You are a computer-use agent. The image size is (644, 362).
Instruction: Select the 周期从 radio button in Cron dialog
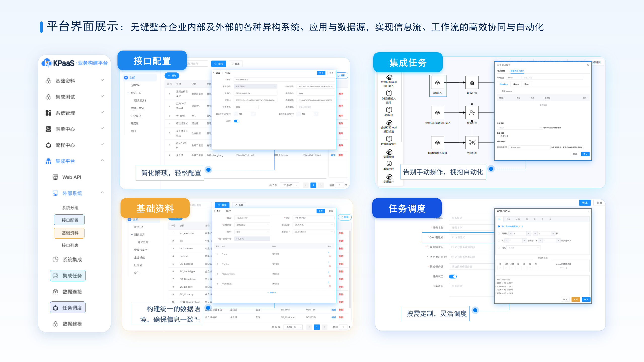coord(499,234)
